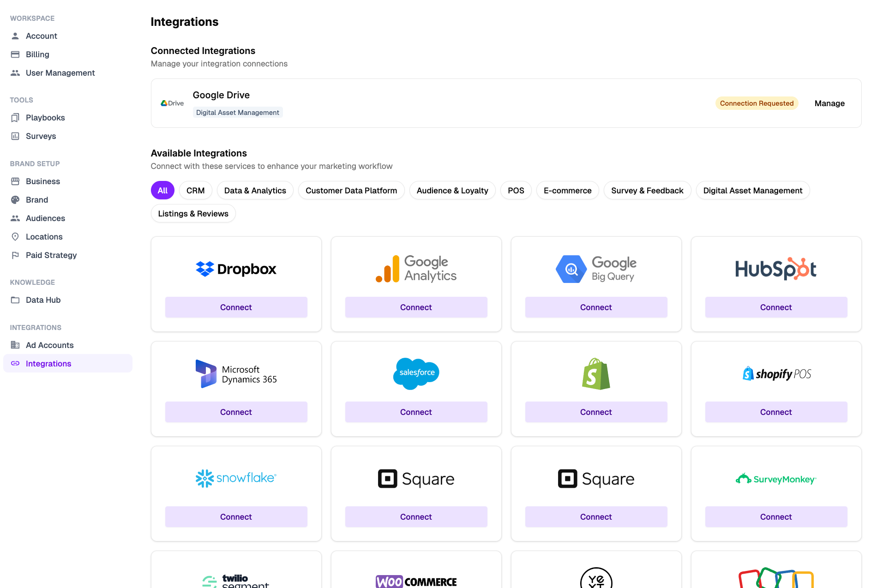Image resolution: width=895 pixels, height=588 pixels.
Task: Open User Management via its people icon
Action: [15, 73]
